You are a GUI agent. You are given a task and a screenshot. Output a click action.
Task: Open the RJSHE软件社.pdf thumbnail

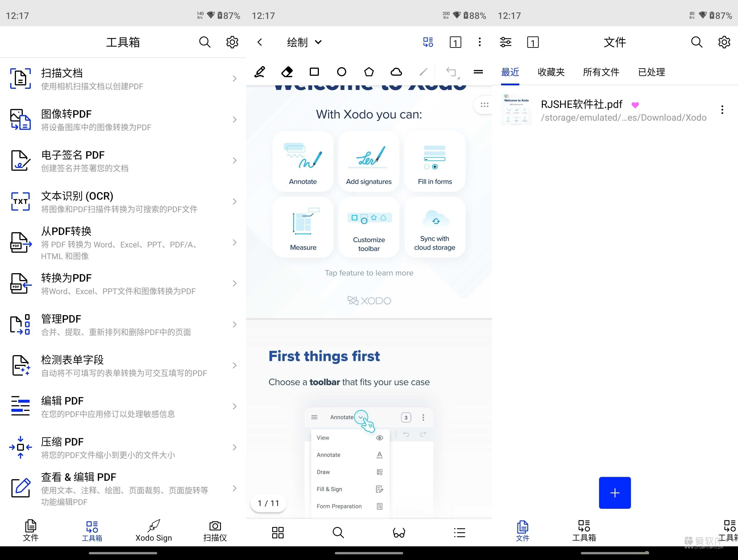click(x=516, y=110)
